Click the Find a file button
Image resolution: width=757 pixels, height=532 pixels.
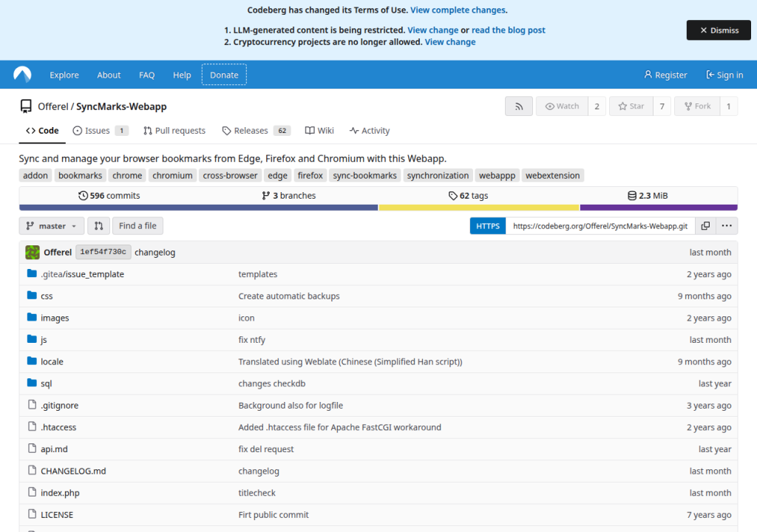click(x=138, y=226)
